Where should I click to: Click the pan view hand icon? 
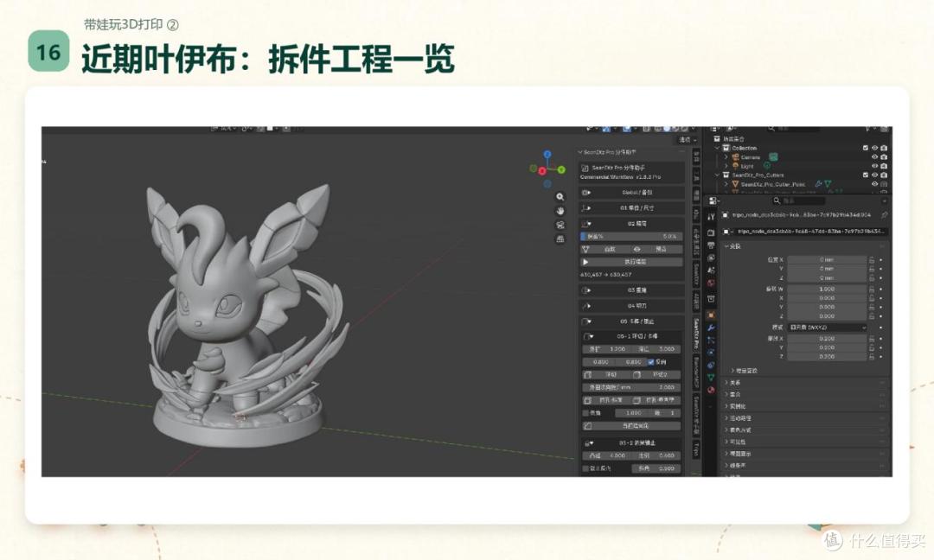pos(560,211)
